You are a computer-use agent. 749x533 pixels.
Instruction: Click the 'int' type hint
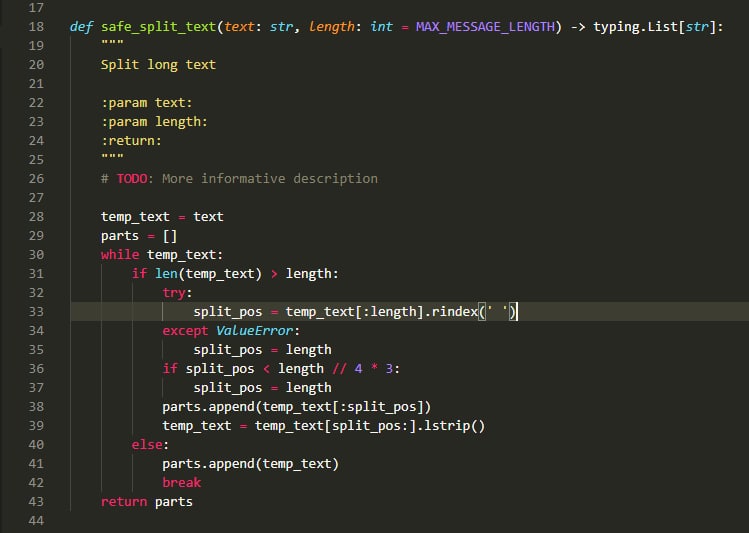tap(381, 27)
